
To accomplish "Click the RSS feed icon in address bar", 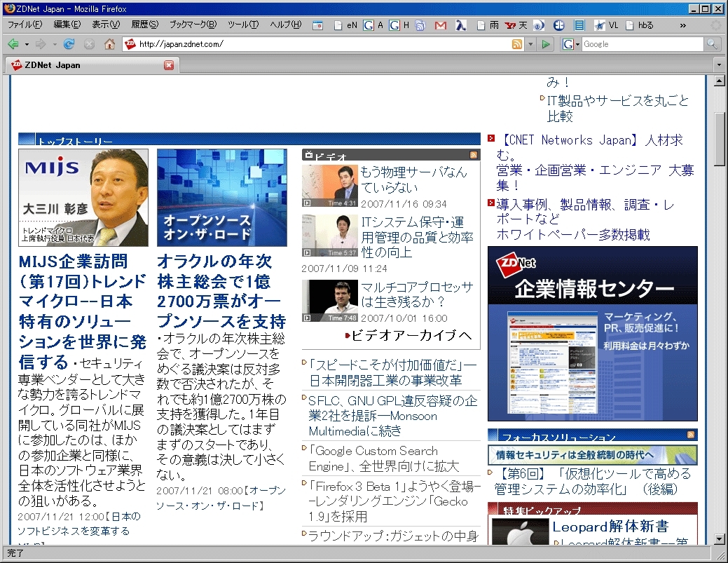I will tap(517, 44).
